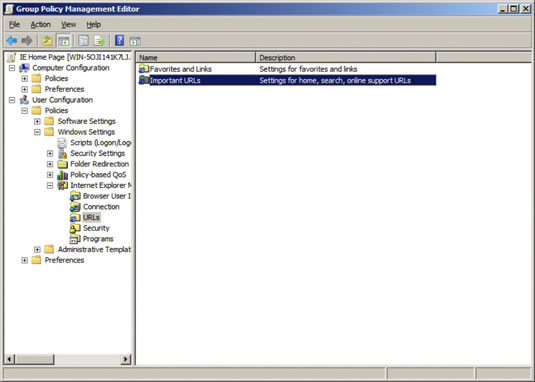Expand the Policy-based QoS node
The height and width of the screenshot is (382, 535).
[x=50, y=175]
